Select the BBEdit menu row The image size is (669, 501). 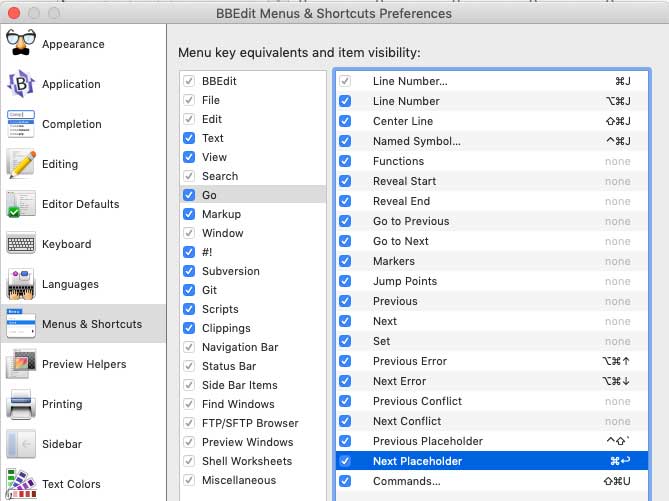point(253,81)
